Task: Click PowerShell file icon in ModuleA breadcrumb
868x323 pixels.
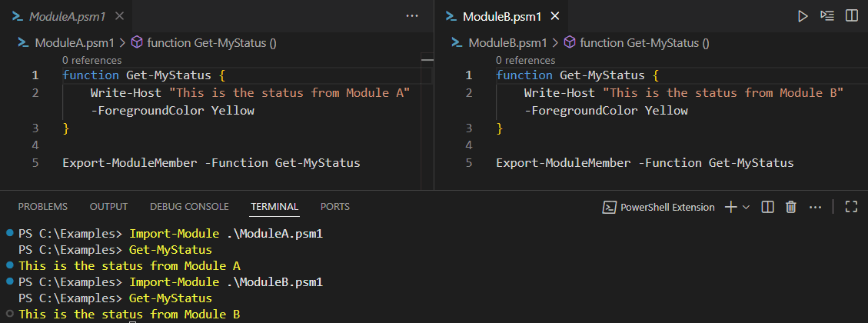Action: pos(23,42)
